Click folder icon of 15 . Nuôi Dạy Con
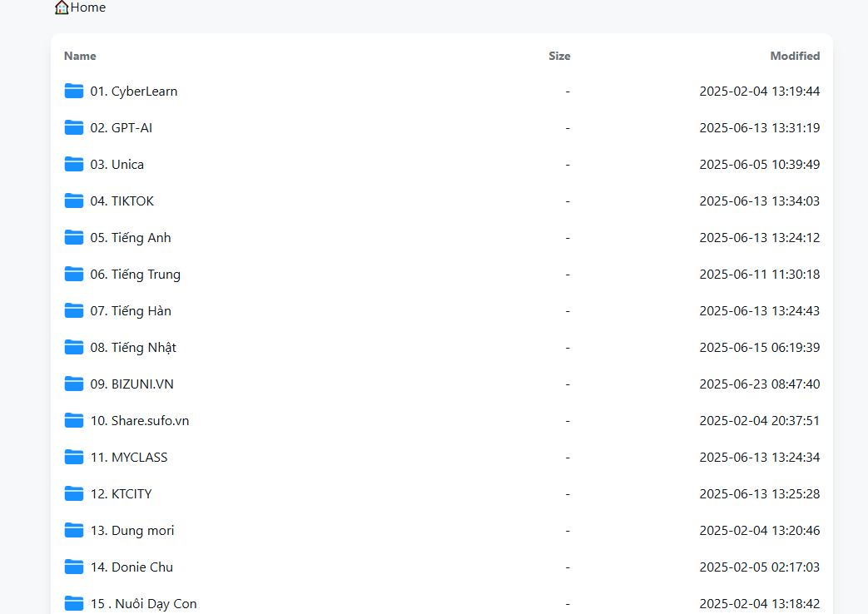This screenshot has height=614, width=868. (x=74, y=603)
